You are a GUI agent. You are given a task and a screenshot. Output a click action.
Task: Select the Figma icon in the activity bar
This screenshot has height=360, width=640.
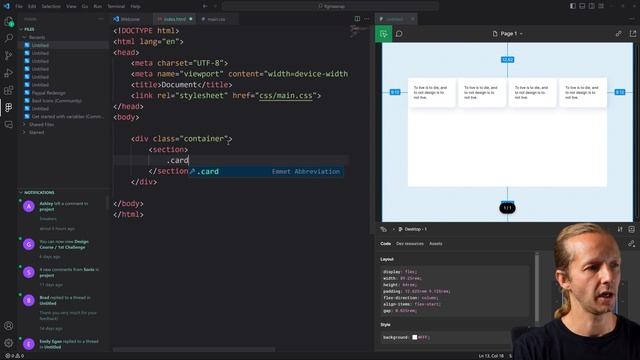click(9, 107)
